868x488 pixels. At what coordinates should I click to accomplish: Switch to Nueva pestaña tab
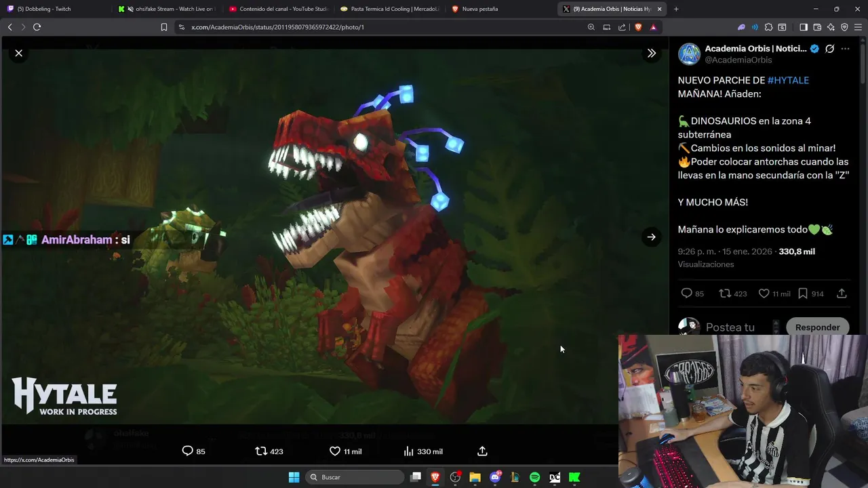point(502,9)
